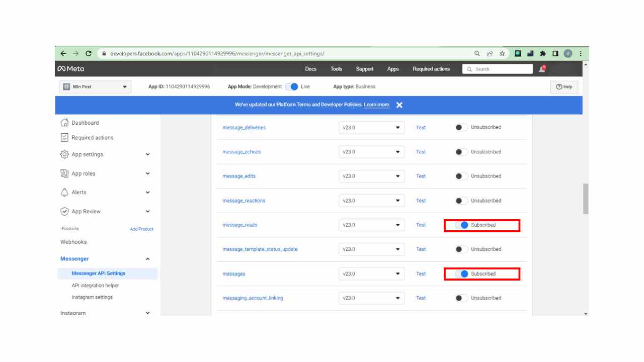
Task: Click the browser zoom magnifier icon
Action: click(477, 53)
